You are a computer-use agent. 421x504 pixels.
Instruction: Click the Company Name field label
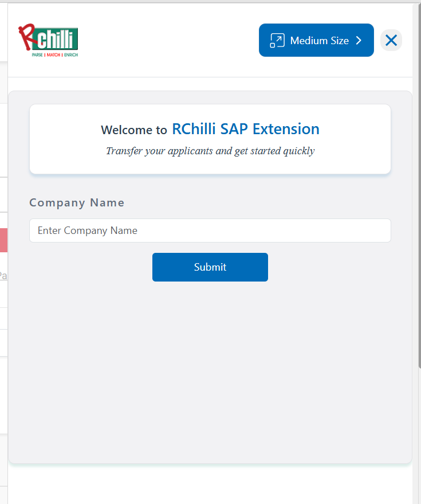point(77,202)
